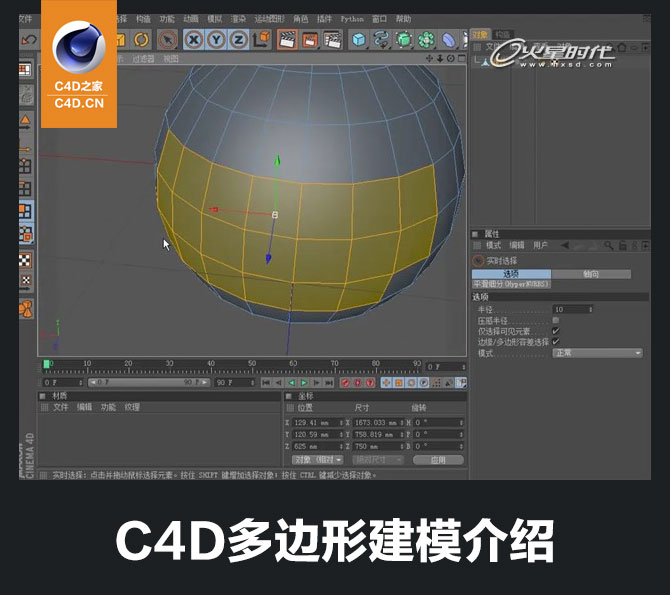670x595 pixels.
Task: Open the render settings clapperboard icon
Action: [332, 40]
